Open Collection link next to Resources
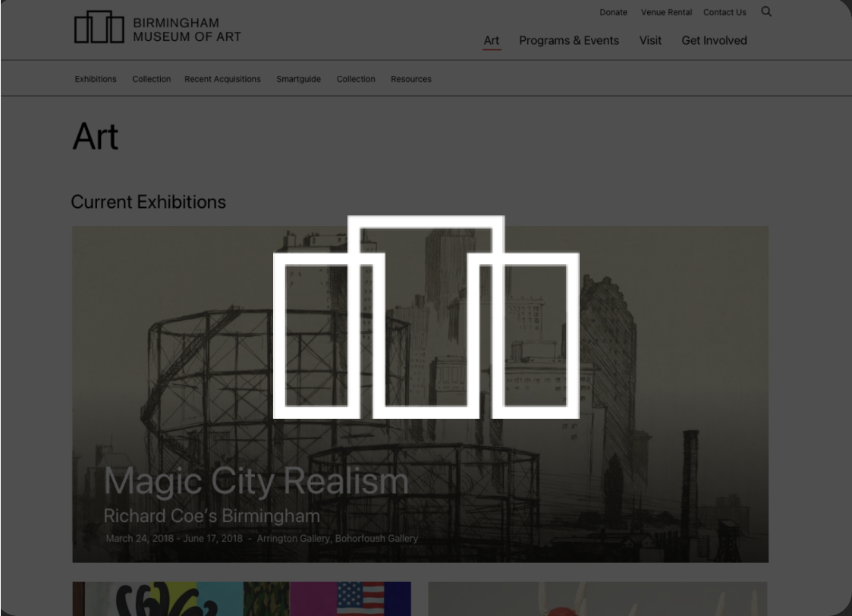Image resolution: width=852 pixels, height=616 pixels. point(355,79)
